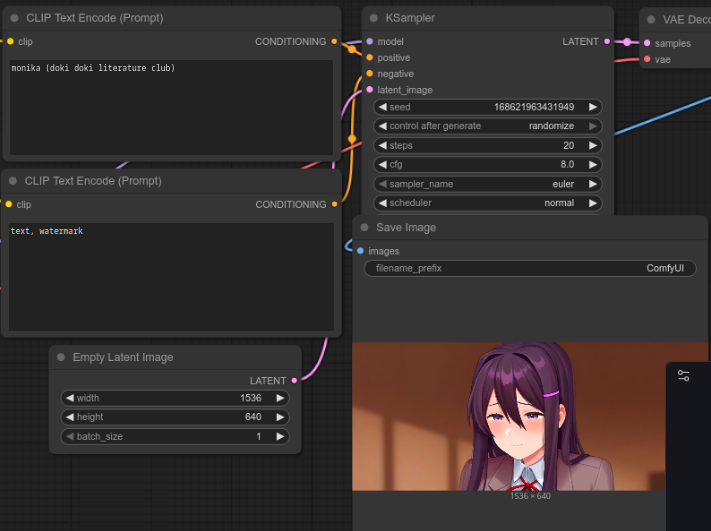This screenshot has height=531, width=711.
Task: Click CONDITIONING output socket of monika prompt node
Action: coord(334,41)
